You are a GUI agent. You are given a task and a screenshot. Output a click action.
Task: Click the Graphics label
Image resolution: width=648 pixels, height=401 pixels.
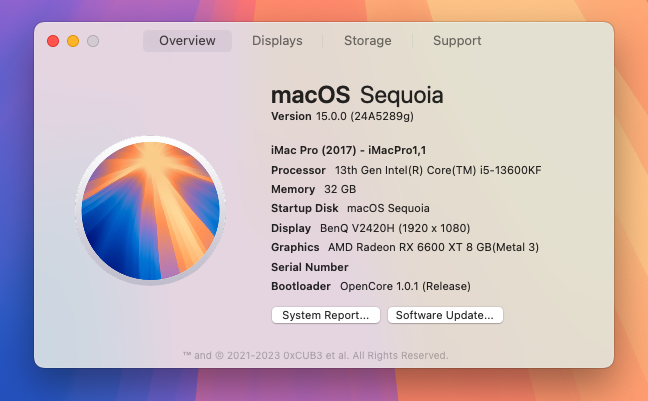[295, 247]
